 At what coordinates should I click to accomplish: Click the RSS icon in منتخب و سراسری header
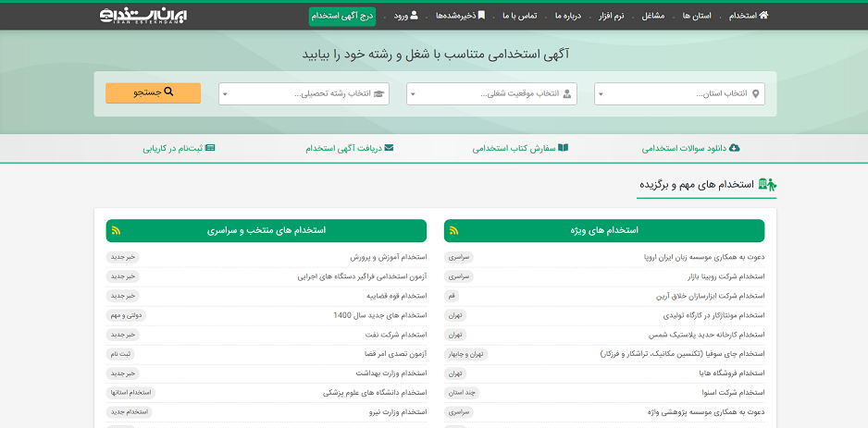coord(117,230)
